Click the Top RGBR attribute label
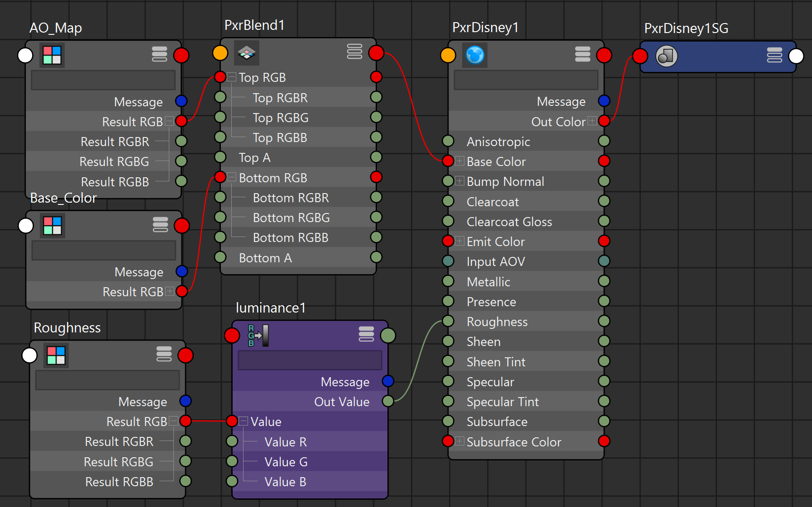The height and width of the screenshot is (507, 812). click(x=280, y=98)
